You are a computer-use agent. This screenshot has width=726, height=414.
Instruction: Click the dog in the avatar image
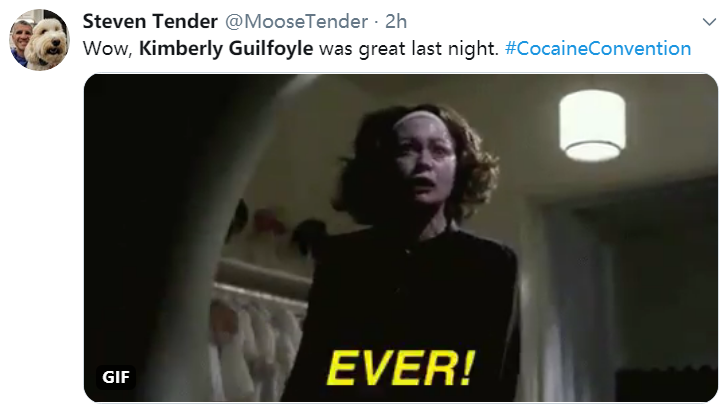tap(49, 43)
